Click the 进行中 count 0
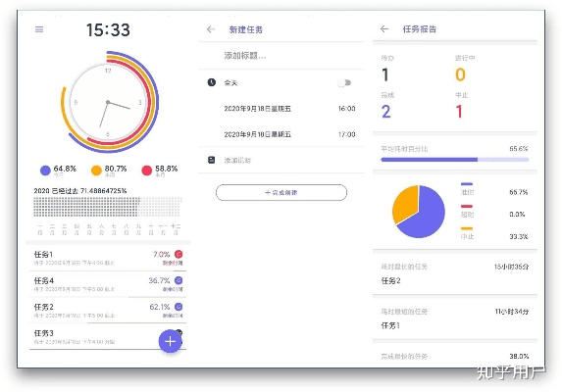This screenshot has width=562, height=392. 460,74
